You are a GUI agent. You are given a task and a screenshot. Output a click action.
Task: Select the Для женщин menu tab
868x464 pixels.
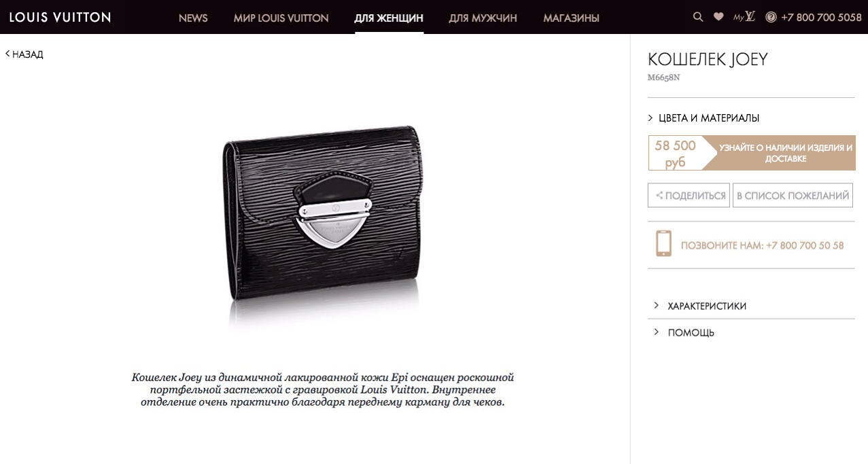(x=389, y=18)
